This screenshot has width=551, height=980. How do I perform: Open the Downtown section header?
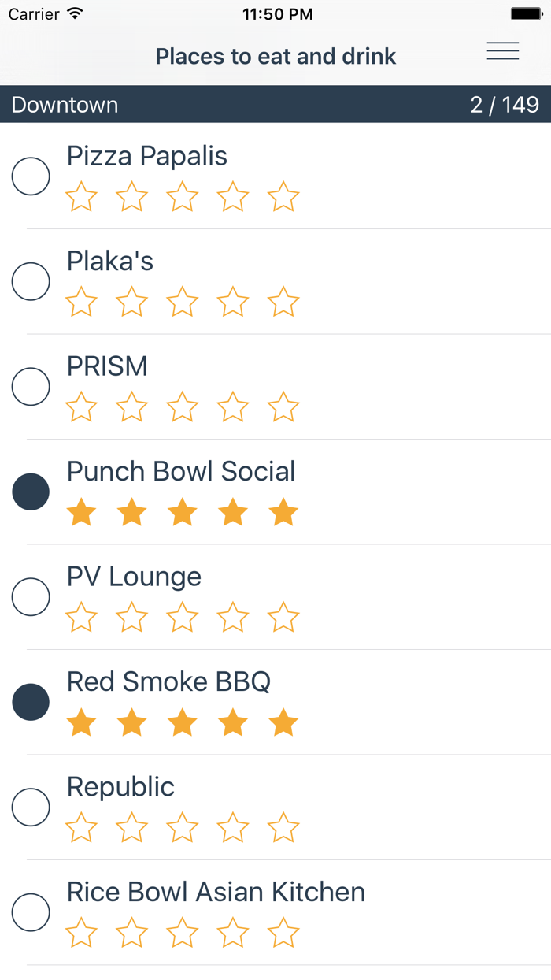coord(63,104)
